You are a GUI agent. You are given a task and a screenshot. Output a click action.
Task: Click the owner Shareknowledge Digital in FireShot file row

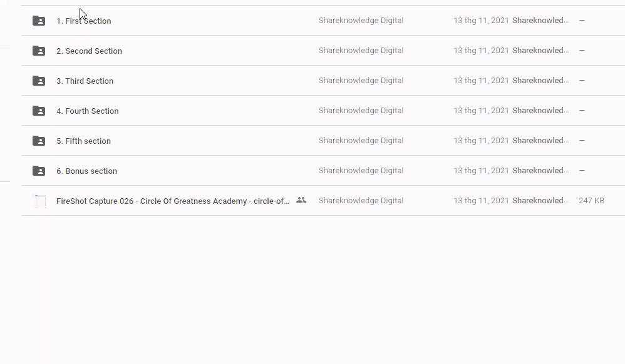(361, 201)
